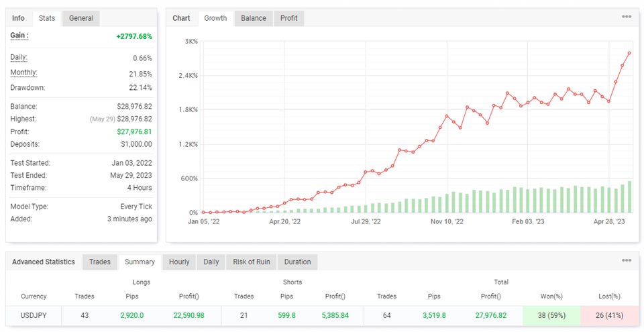
Task: Click the Total trades count 64
Action: (386, 315)
